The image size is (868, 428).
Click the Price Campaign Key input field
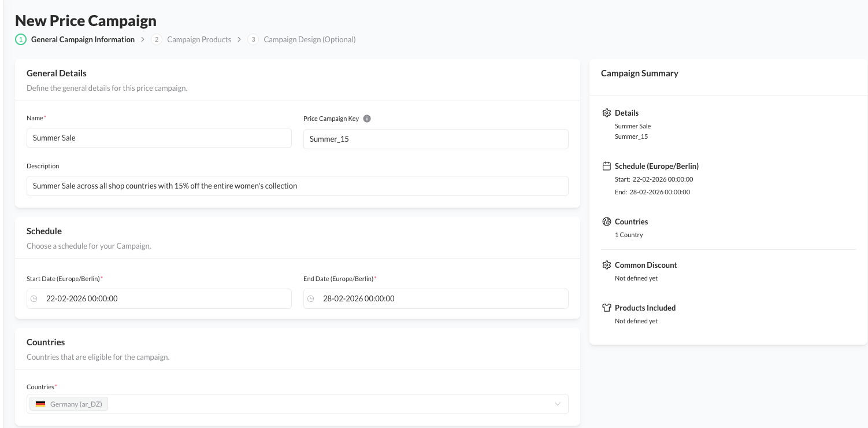[436, 139]
